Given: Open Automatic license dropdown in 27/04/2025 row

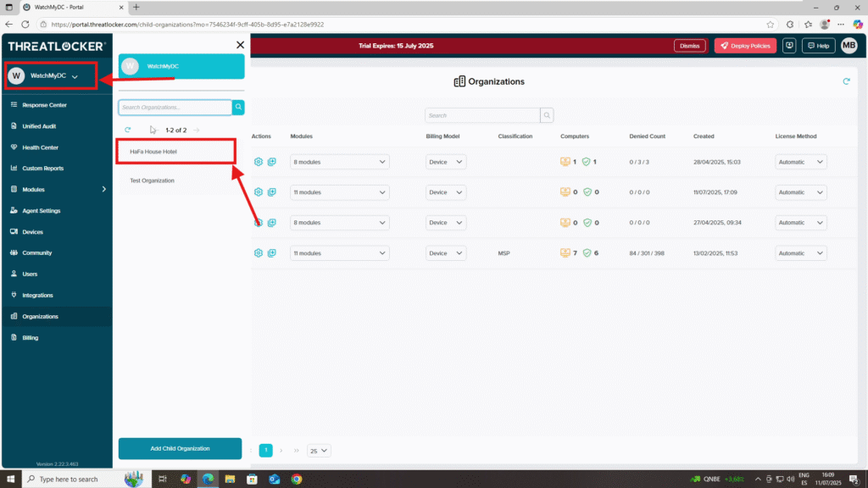Looking at the screenshot, I should tap(801, 223).
